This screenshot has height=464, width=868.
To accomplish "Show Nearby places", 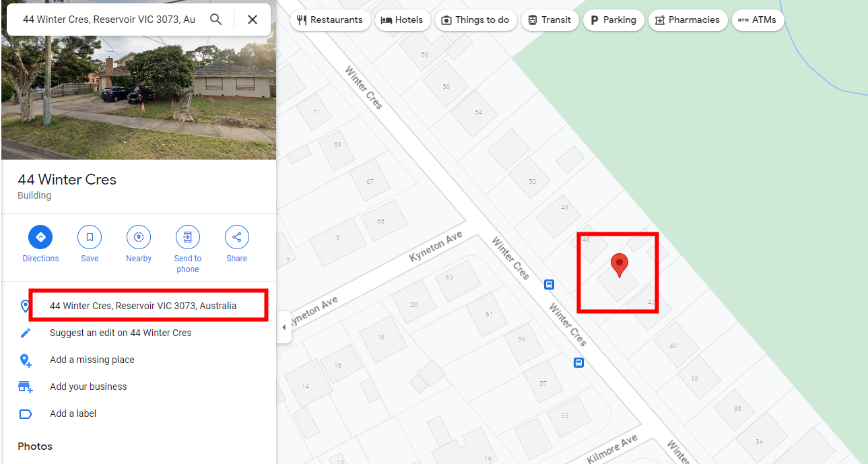I will coord(139,244).
